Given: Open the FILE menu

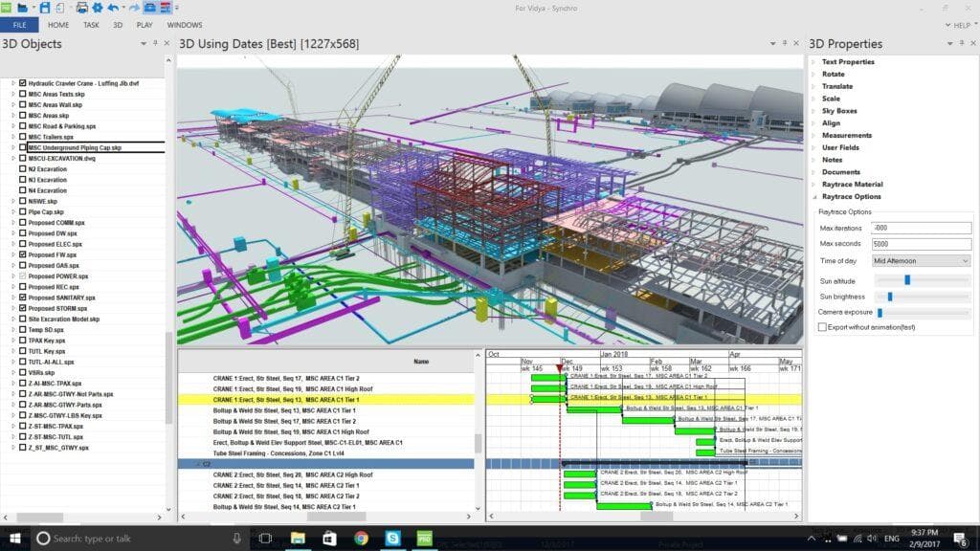Looking at the screenshot, I should [x=17, y=25].
